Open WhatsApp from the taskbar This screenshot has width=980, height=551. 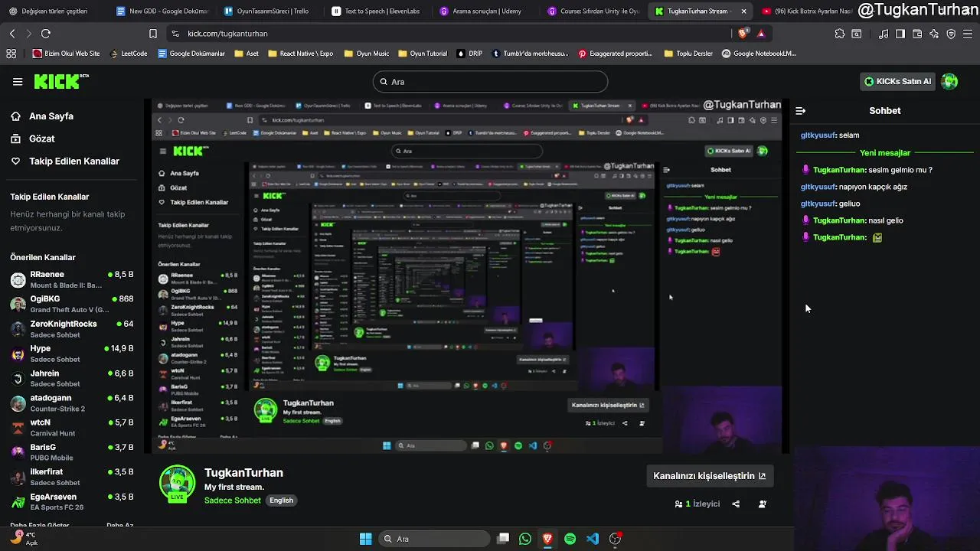525,539
